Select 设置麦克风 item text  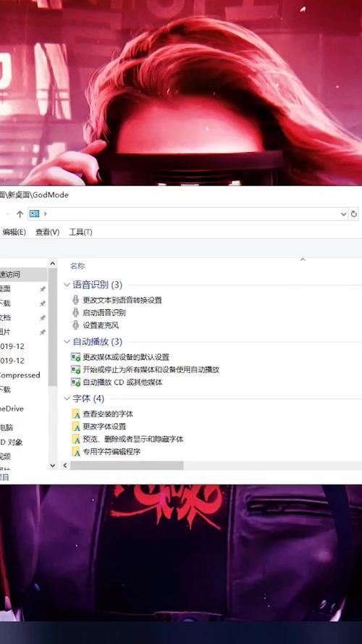(101, 326)
